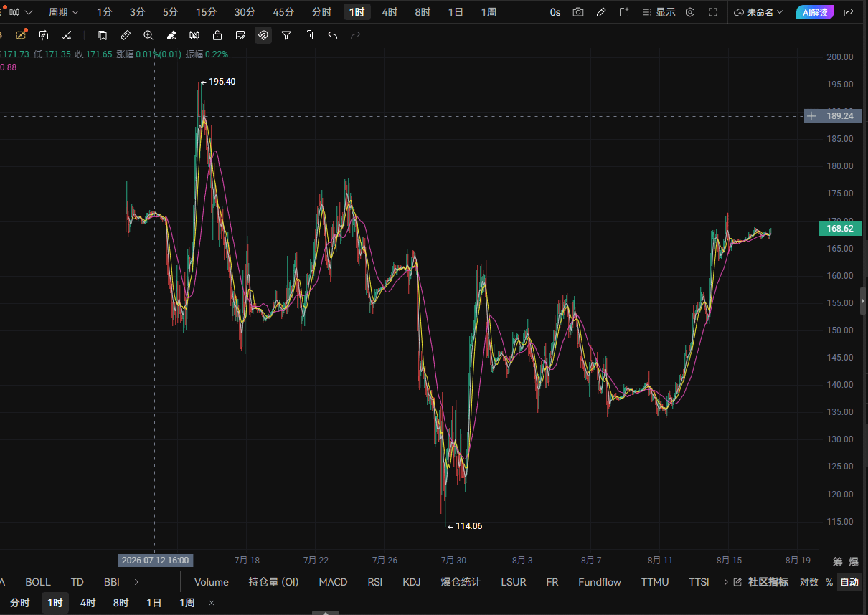This screenshot has width=868, height=615.
Task: Activate the zoom-in magnifier tool
Action: pos(148,35)
